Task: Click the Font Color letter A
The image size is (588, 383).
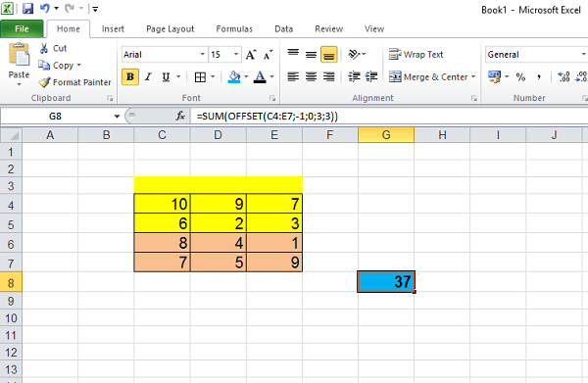Action: 260,76
